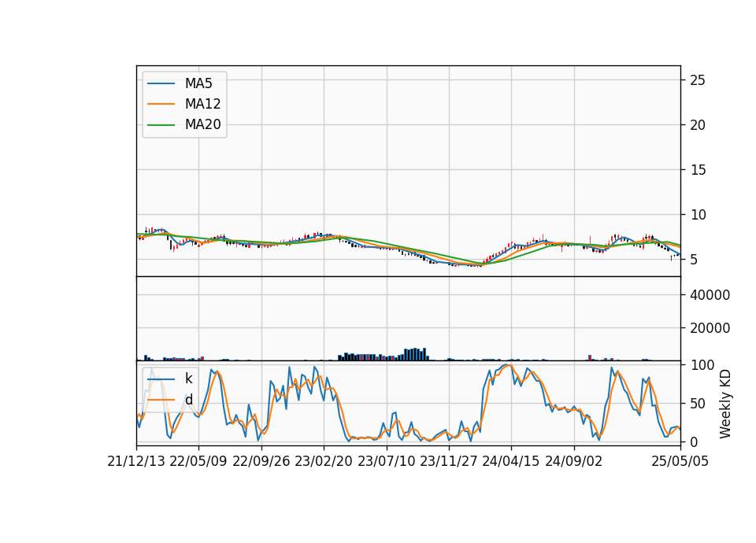Viewport: 756px width, 543px height.
Task: Click the price axis value 10
Action: (697, 214)
